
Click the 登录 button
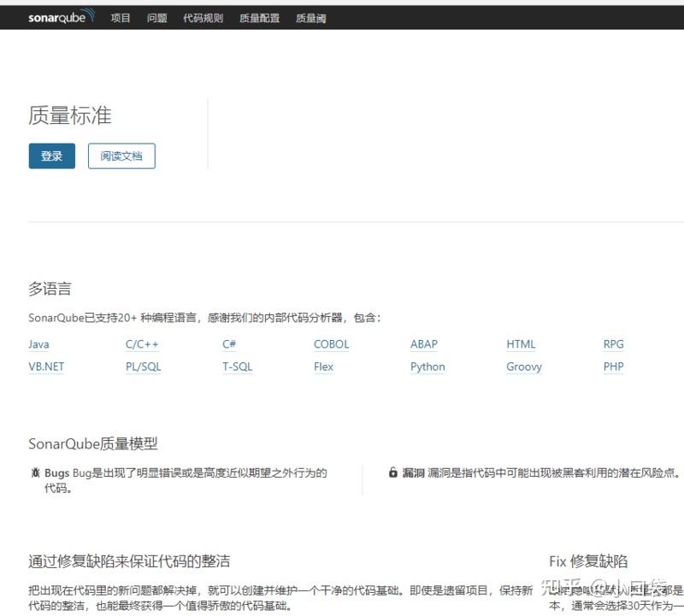pos(50,155)
